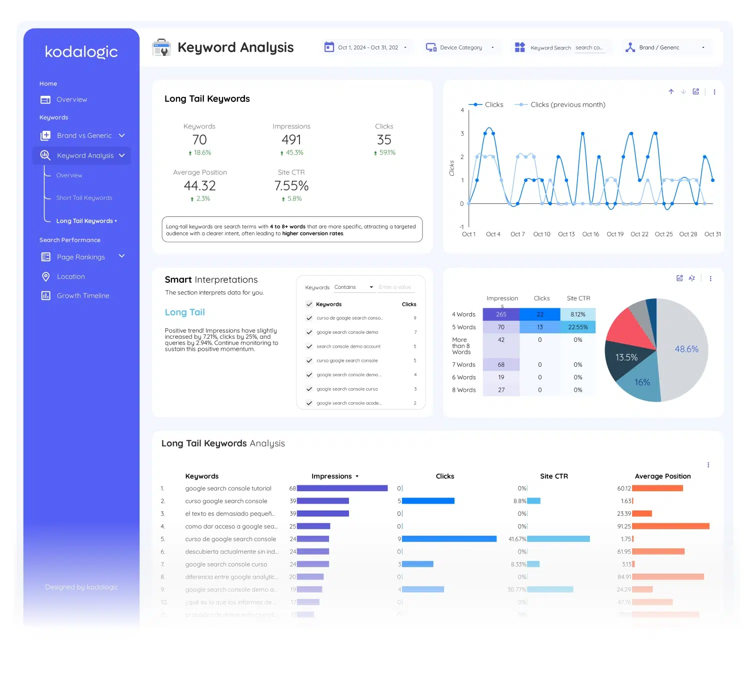Image resolution: width=750 pixels, height=700 pixels.
Task: Click the Brand vs Generic plus icon
Action: [x=45, y=135]
